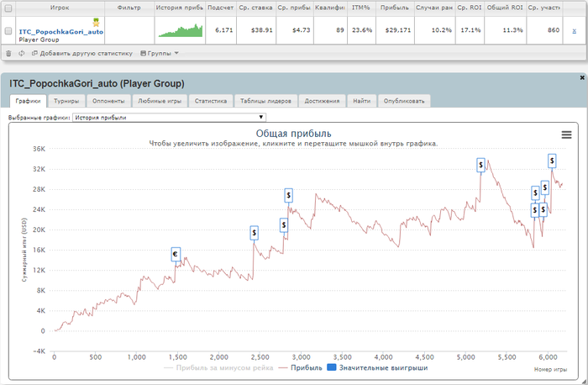The width and height of the screenshot is (588, 385).
Task: Open the profit history sparkline thumbnail
Action: pos(180,30)
